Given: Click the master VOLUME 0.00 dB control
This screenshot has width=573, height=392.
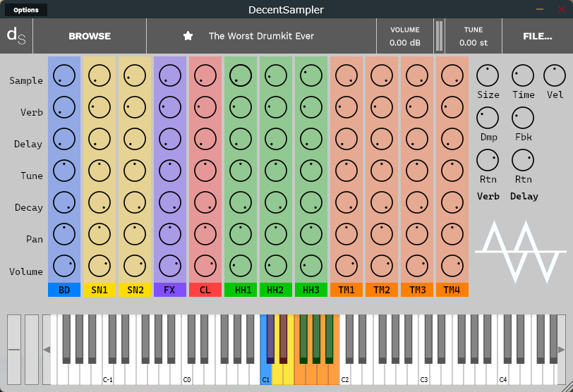Looking at the screenshot, I should tap(405, 36).
